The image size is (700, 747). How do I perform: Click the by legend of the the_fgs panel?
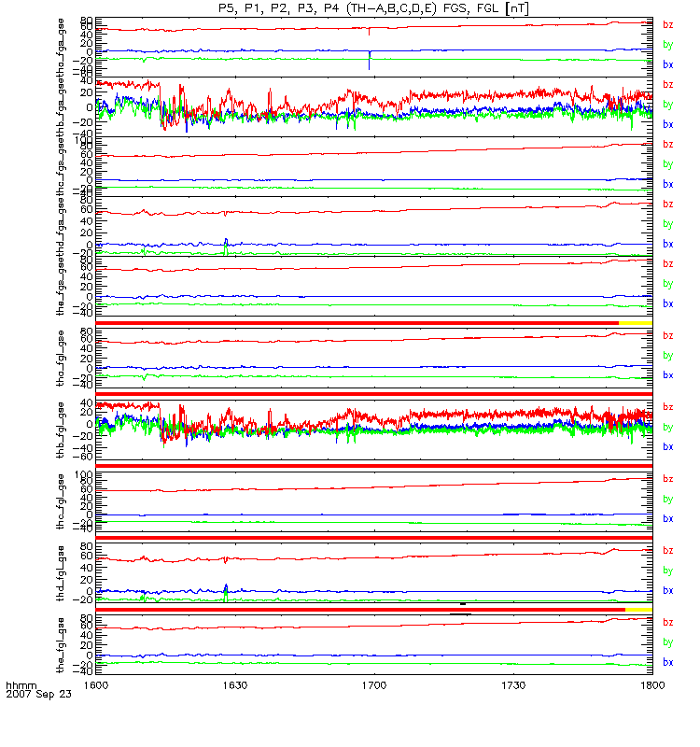coord(668,284)
